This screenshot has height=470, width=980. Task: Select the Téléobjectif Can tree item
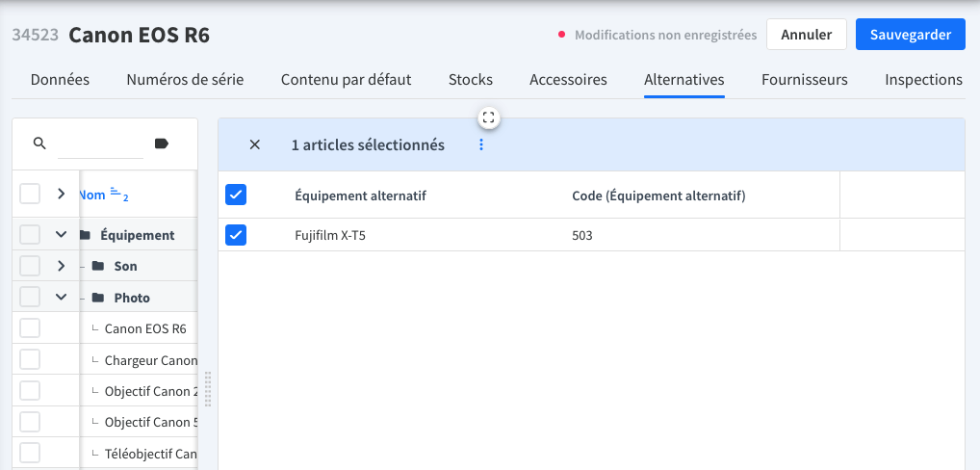pyautogui.click(x=151, y=453)
